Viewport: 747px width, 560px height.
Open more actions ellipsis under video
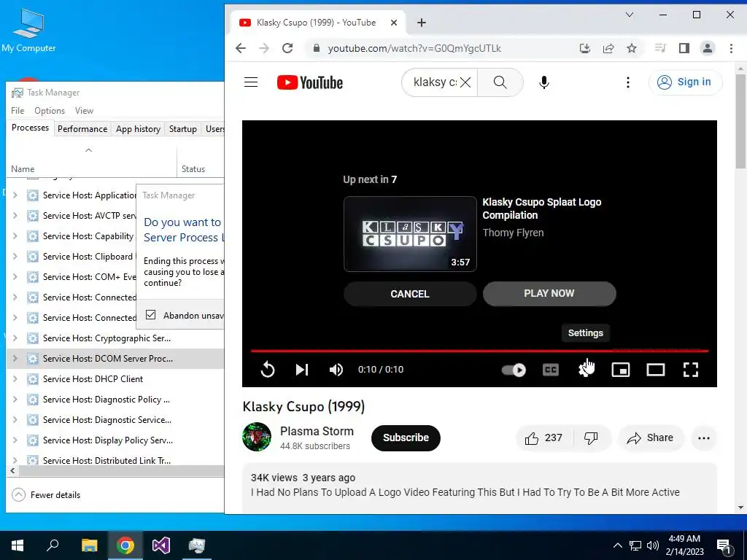click(704, 438)
